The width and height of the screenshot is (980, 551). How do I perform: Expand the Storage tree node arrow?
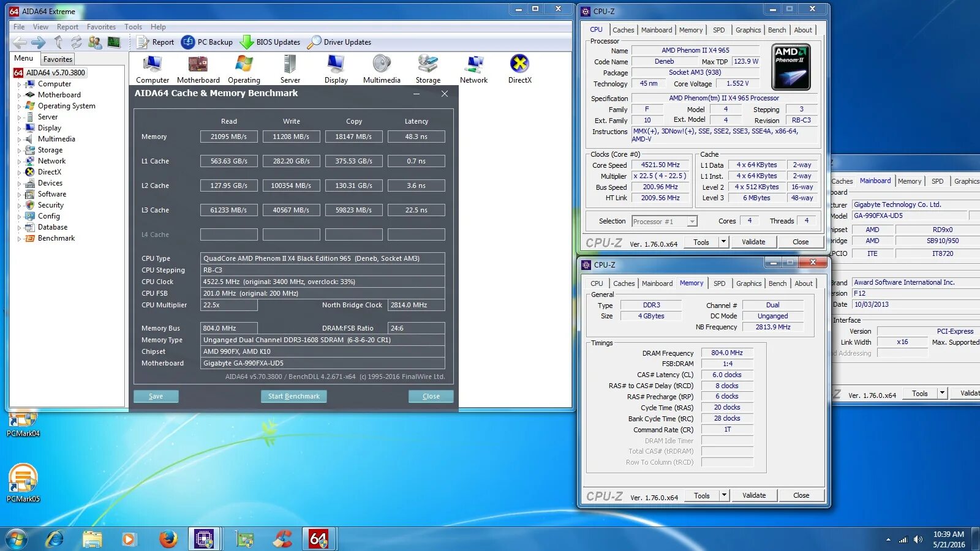point(19,151)
